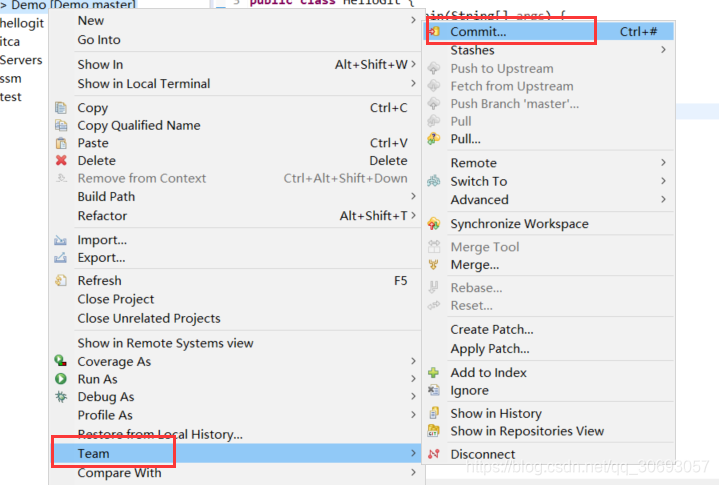Click the Disconnect icon
The width and height of the screenshot is (719, 485).
[x=434, y=454]
